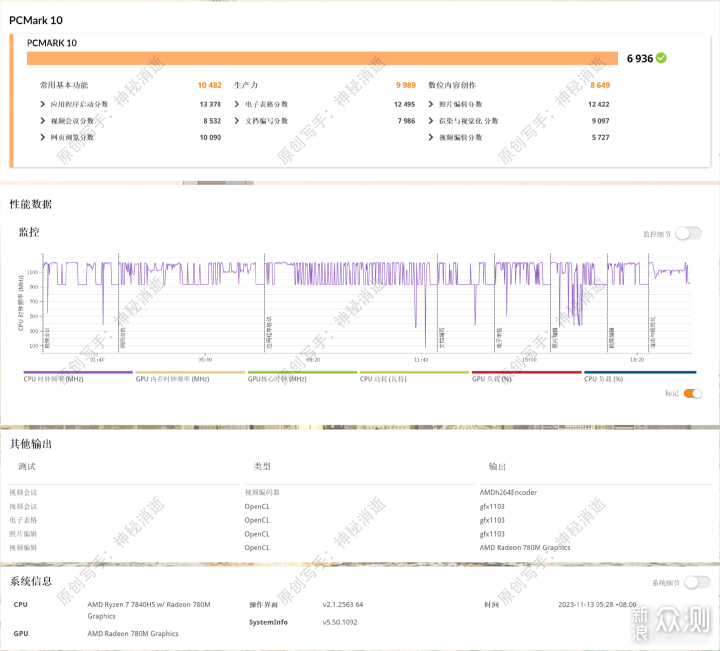Viewport: 720px width, 651px height.
Task: Select the CPU 功耗 (瓦特) chart legend
Action: [414, 376]
